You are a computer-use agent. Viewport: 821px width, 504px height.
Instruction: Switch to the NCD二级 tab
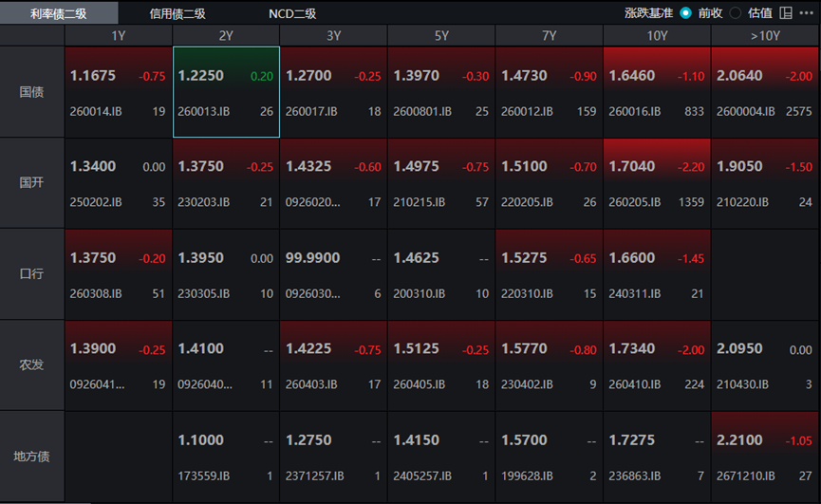click(292, 13)
